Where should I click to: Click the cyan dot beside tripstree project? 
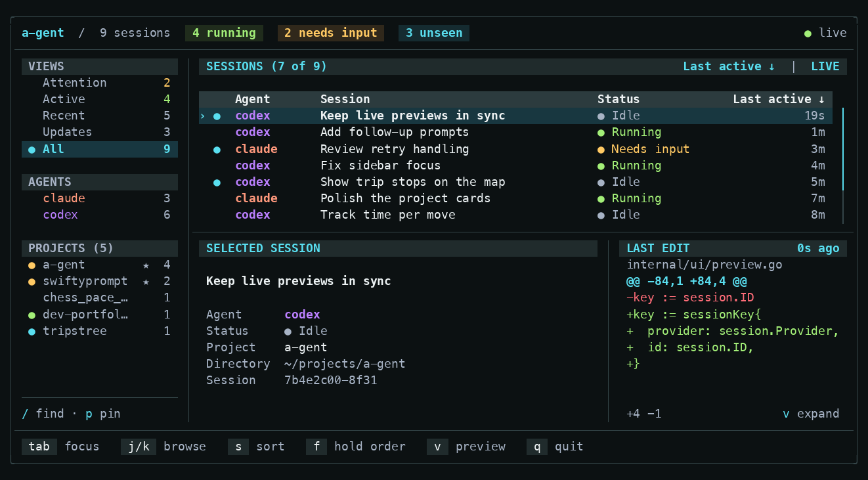[x=32, y=332]
